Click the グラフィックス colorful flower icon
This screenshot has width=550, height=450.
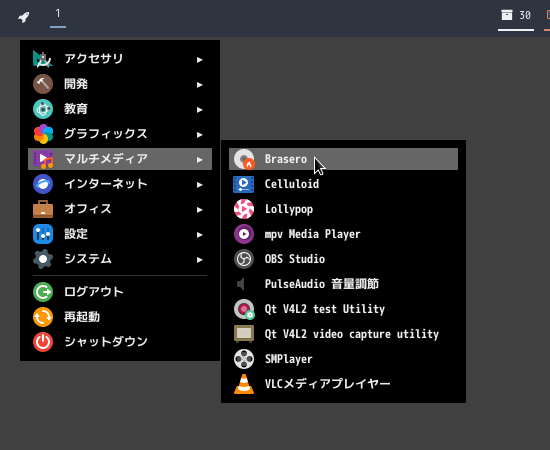point(43,134)
